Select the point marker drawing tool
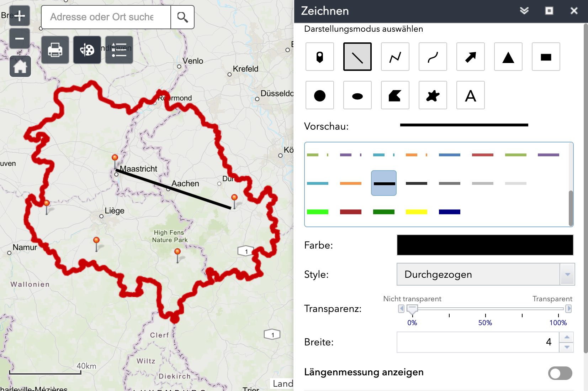The height and width of the screenshot is (391, 588). (319, 57)
